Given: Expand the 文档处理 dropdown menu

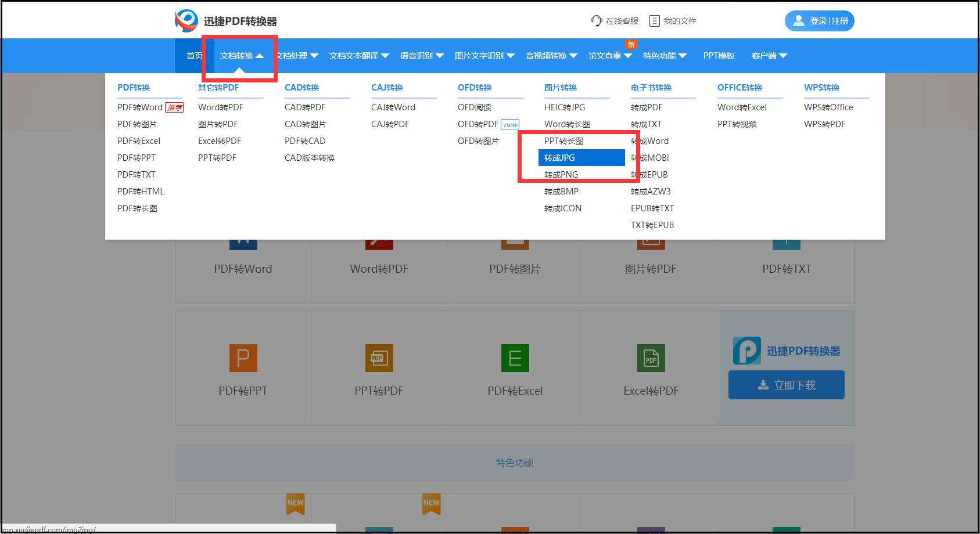Looking at the screenshot, I should pos(297,56).
